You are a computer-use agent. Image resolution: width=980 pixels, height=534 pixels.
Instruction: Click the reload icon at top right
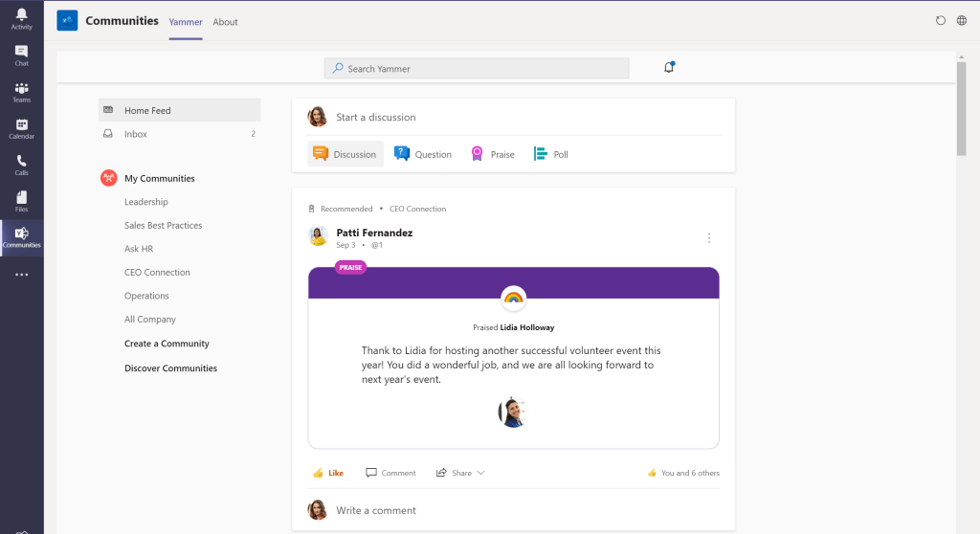tap(940, 20)
